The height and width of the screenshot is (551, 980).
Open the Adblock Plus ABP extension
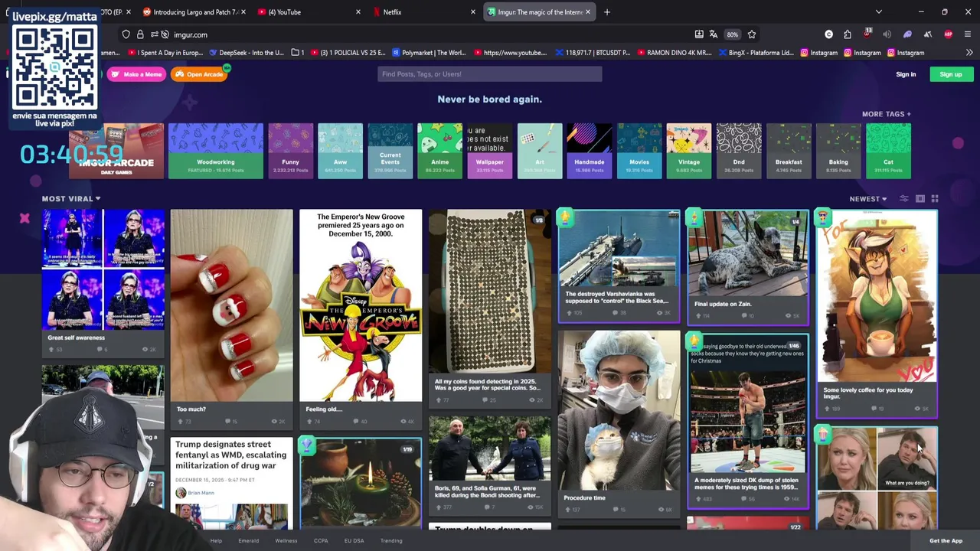click(949, 34)
